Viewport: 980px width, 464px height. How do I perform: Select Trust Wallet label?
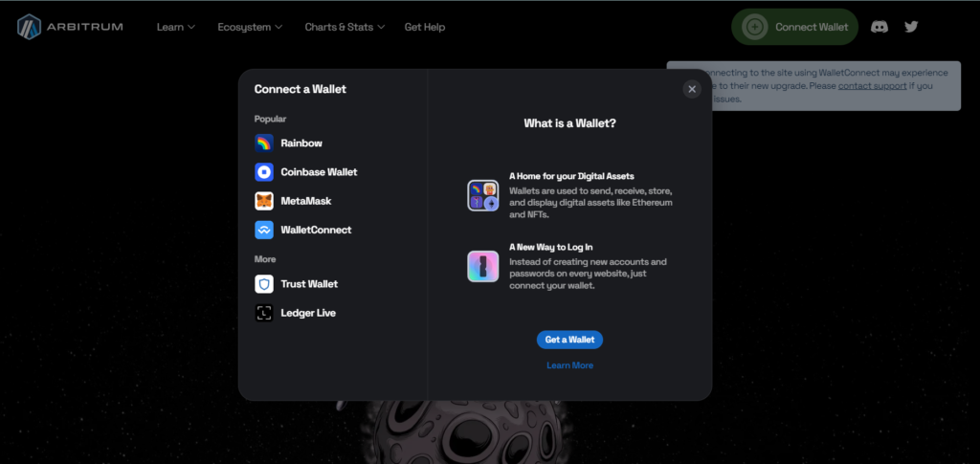click(309, 284)
